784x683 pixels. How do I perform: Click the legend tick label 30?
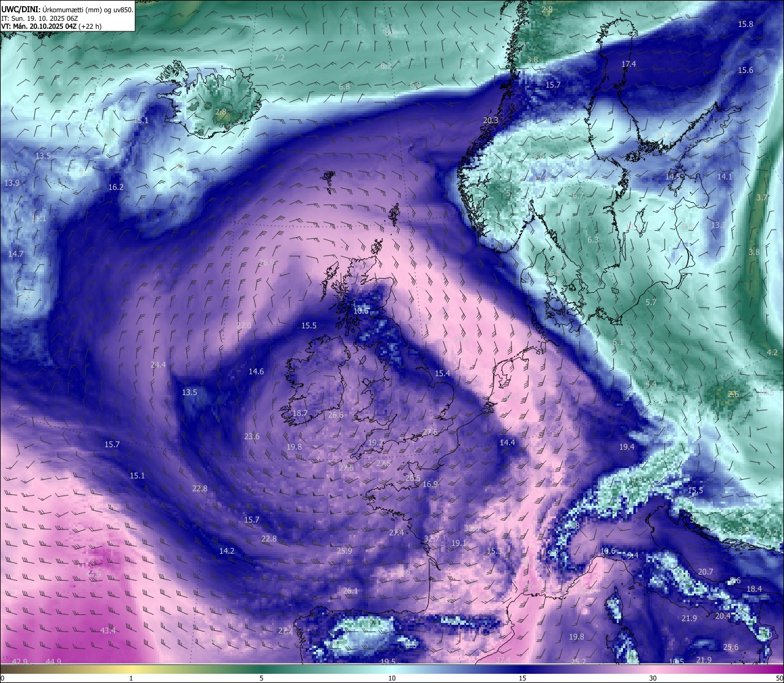pyautogui.click(x=653, y=678)
